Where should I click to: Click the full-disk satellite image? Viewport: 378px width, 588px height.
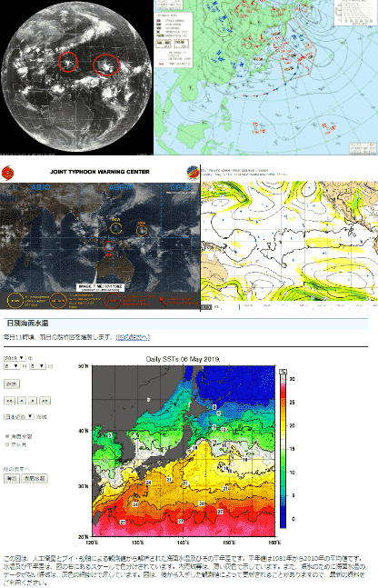76,77
